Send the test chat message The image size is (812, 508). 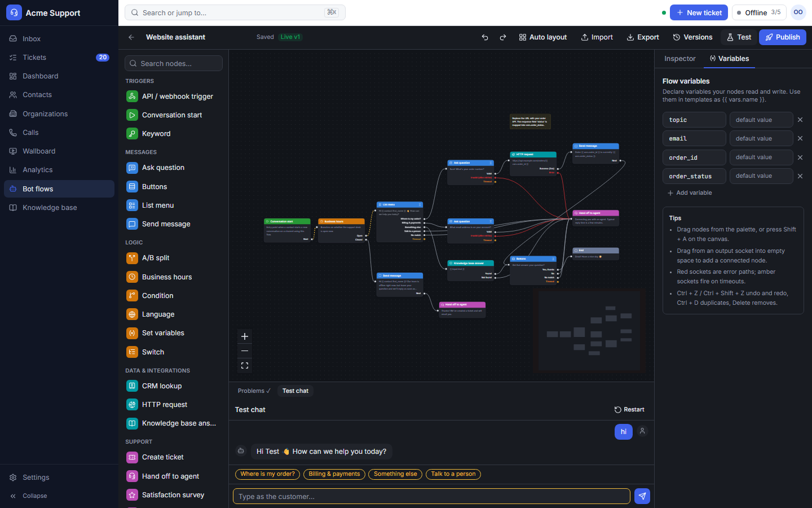click(642, 496)
